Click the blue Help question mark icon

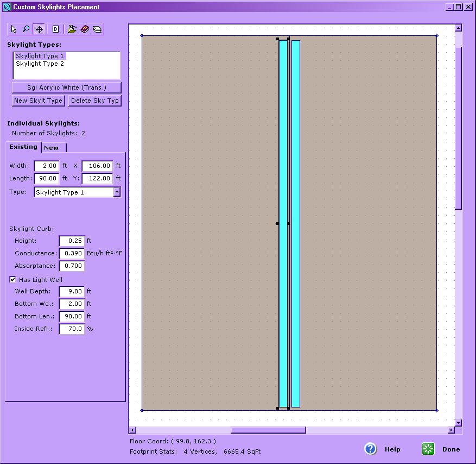[x=371, y=449]
